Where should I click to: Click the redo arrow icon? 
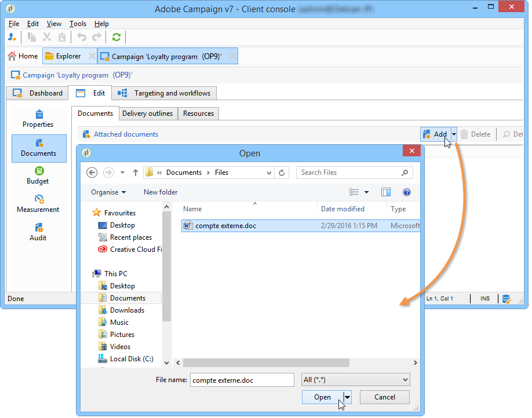point(97,37)
